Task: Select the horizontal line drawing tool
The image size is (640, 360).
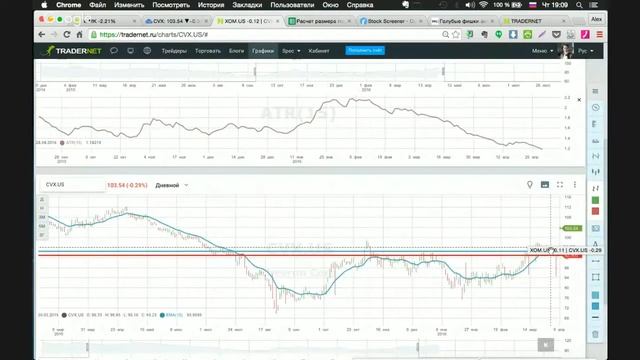Action: [x=596, y=261]
